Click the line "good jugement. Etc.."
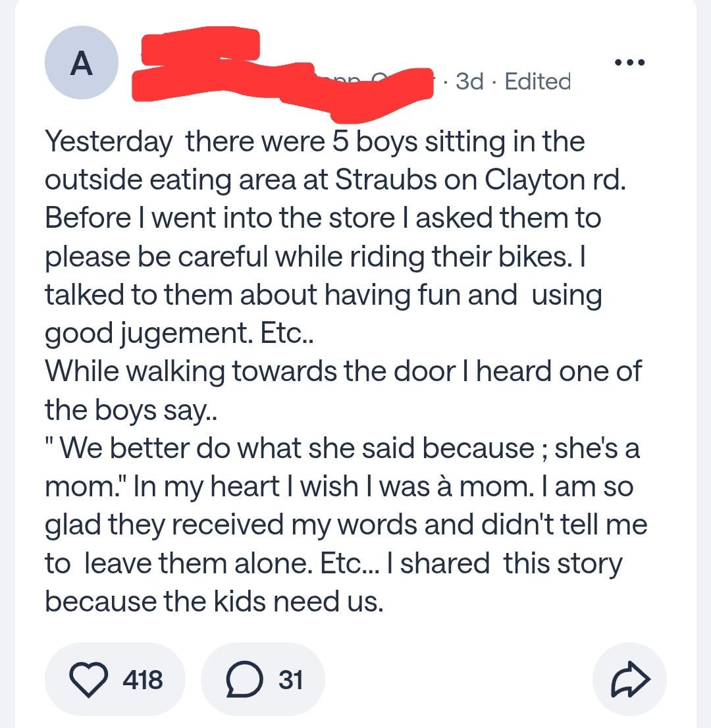711x728 pixels. click(x=180, y=334)
